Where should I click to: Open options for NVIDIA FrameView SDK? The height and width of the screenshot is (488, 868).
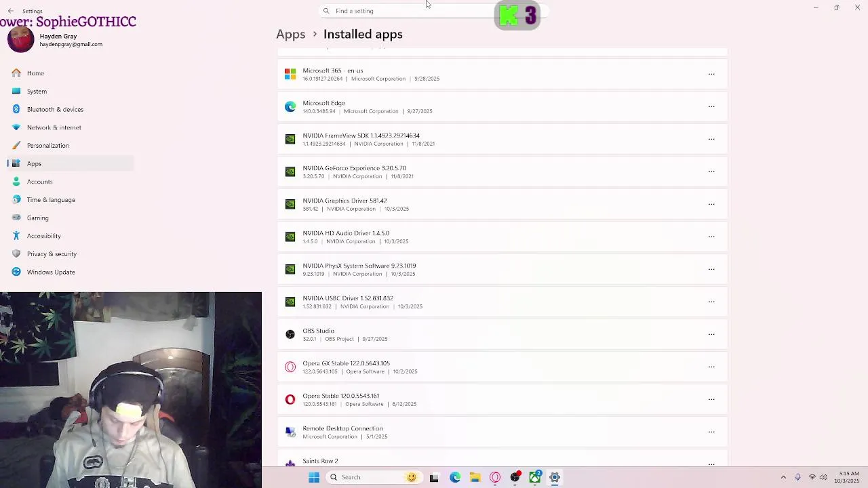[x=711, y=139]
